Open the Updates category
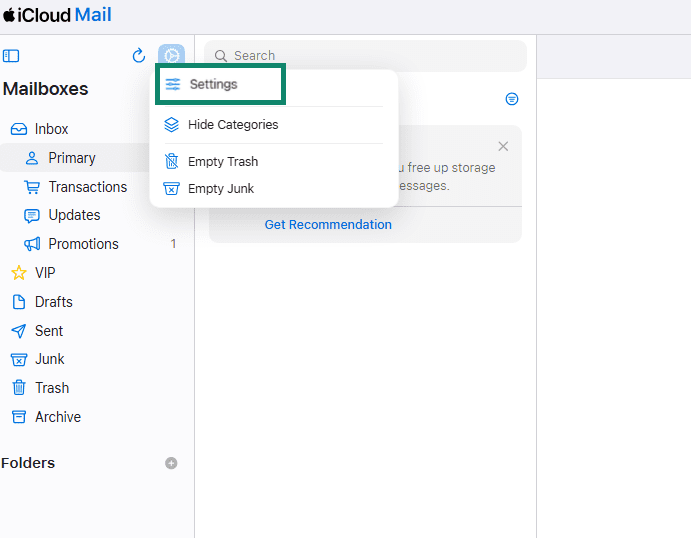 [74, 215]
